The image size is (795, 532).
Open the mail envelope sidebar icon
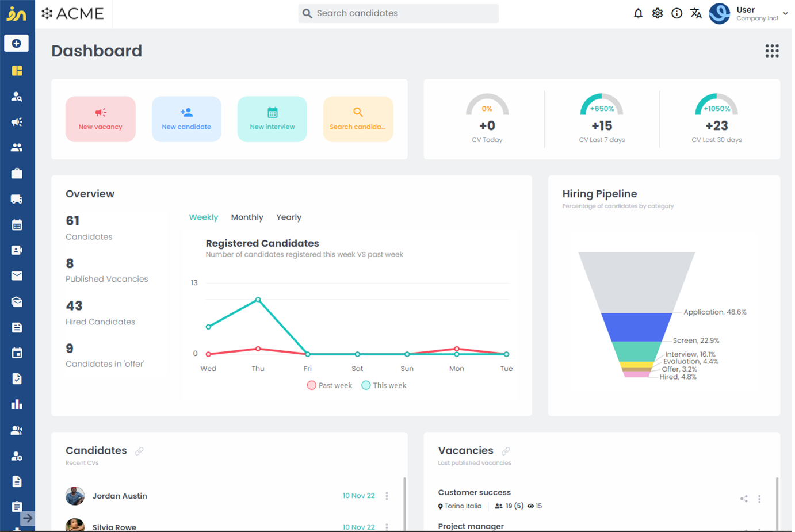point(17,276)
